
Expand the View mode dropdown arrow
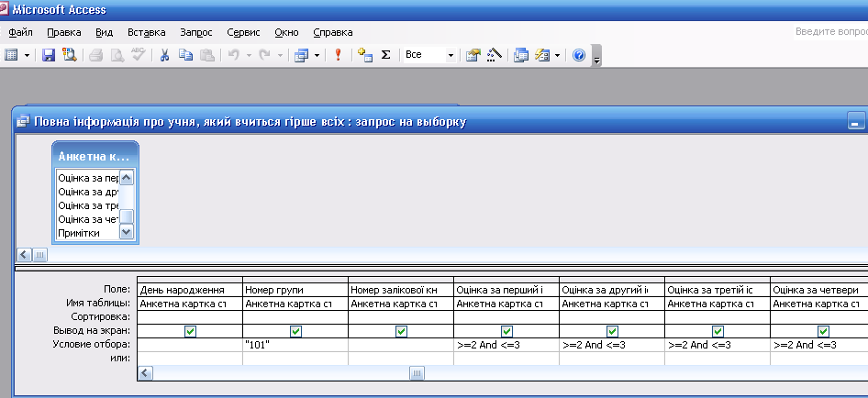pyautogui.click(x=27, y=55)
